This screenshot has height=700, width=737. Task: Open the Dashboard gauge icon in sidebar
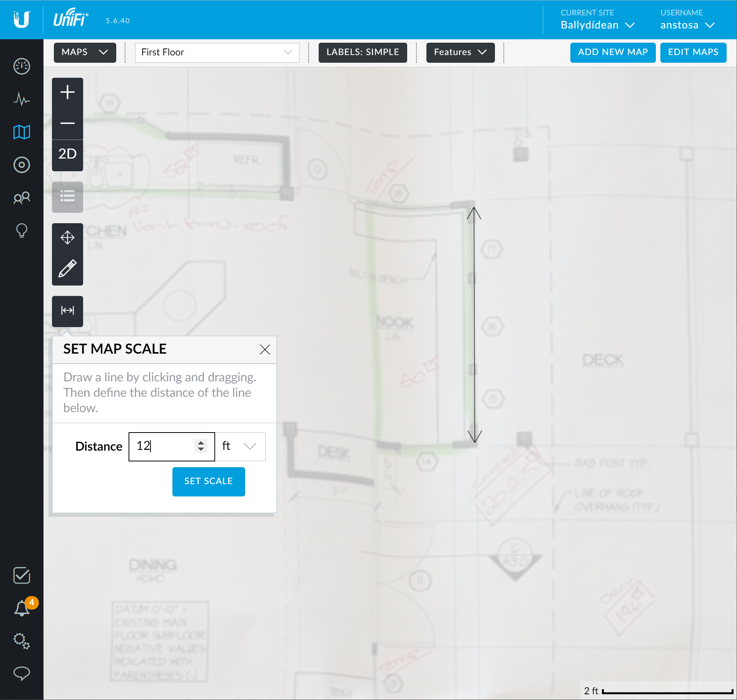[x=22, y=66]
